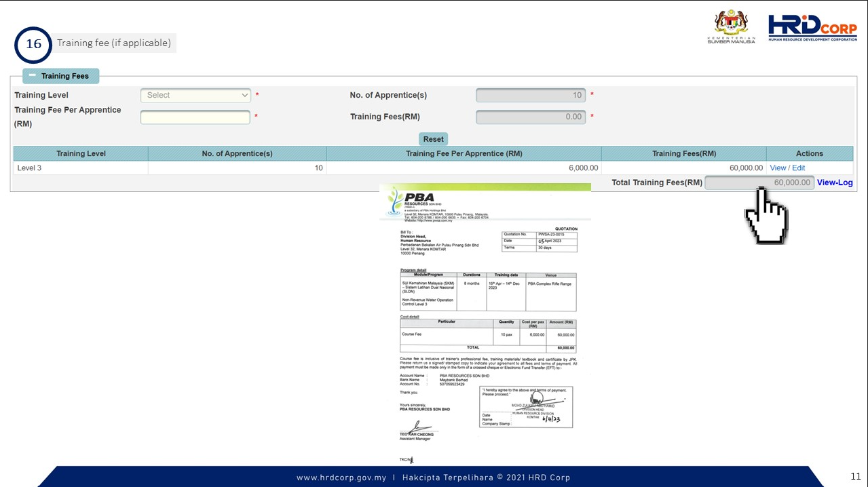Image resolution: width=868 pixels, height=487 pixels.
Task: Click the Training Level column header
Action: (81, 153)
